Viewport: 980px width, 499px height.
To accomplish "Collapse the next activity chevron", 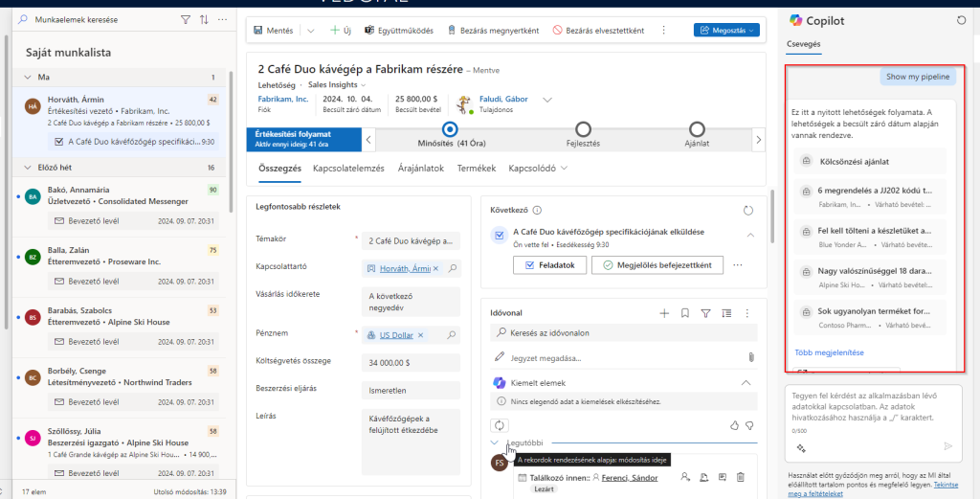I will [x=750, y=236].
